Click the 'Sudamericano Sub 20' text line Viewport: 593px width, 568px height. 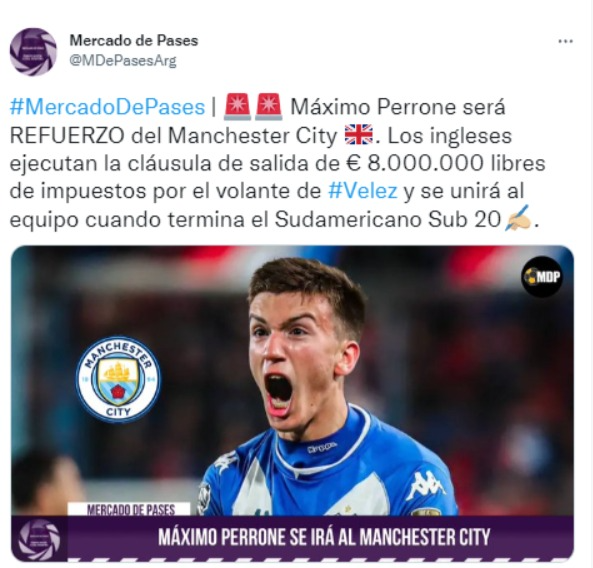388,219
